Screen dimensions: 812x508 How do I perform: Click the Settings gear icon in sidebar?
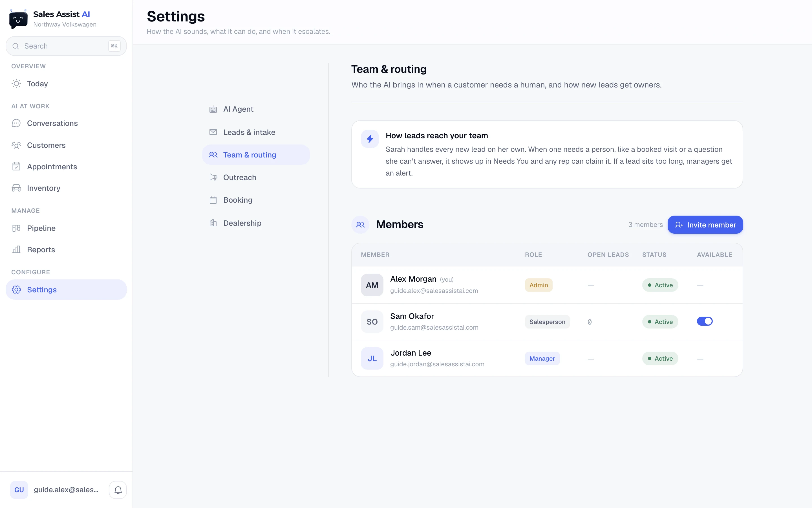point(16,290)
